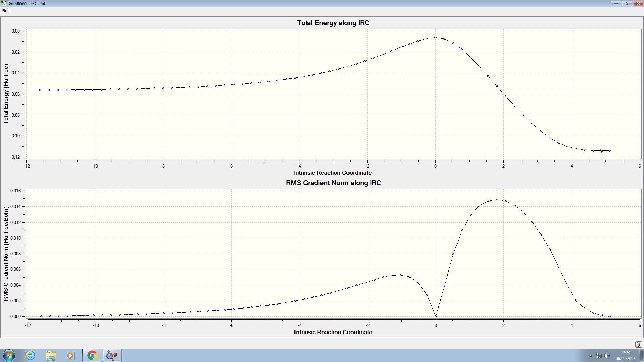Click the GaussView taskbar icon
Screen dimensions: 644x362
111,355
